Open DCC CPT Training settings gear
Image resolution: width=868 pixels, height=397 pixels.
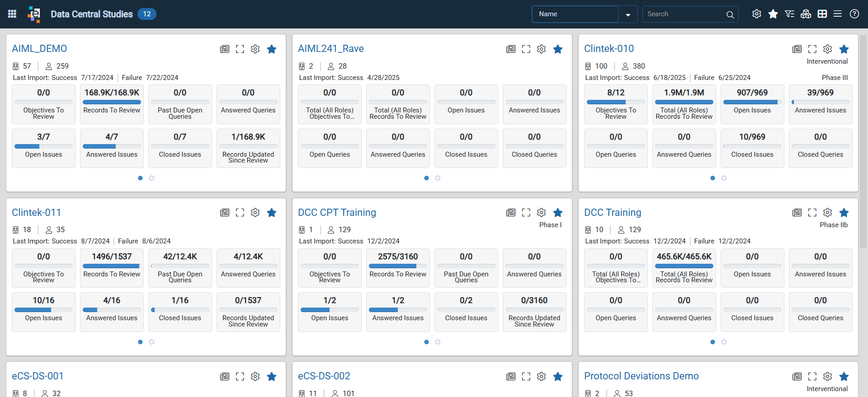pyautogui.click(x=542, y=212)
